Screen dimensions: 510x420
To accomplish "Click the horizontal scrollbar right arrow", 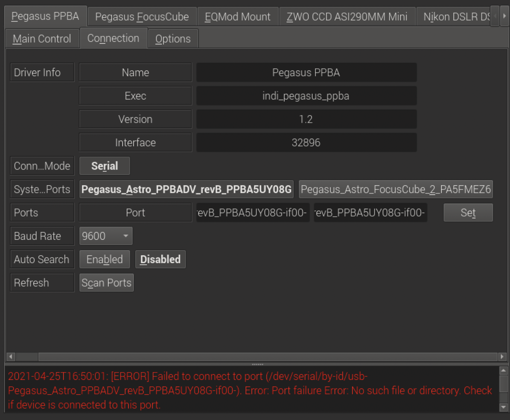I will [502, 357].
